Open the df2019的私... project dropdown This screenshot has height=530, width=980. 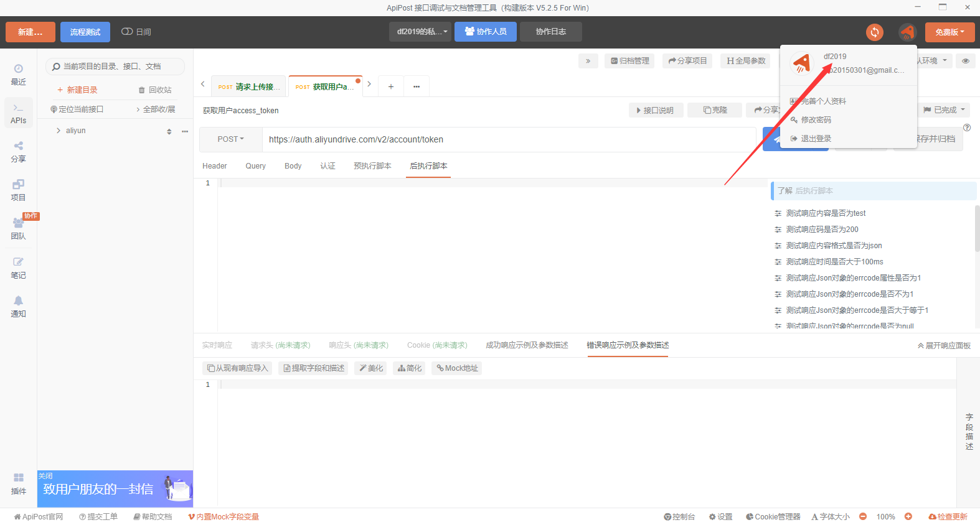pos(420,32)
